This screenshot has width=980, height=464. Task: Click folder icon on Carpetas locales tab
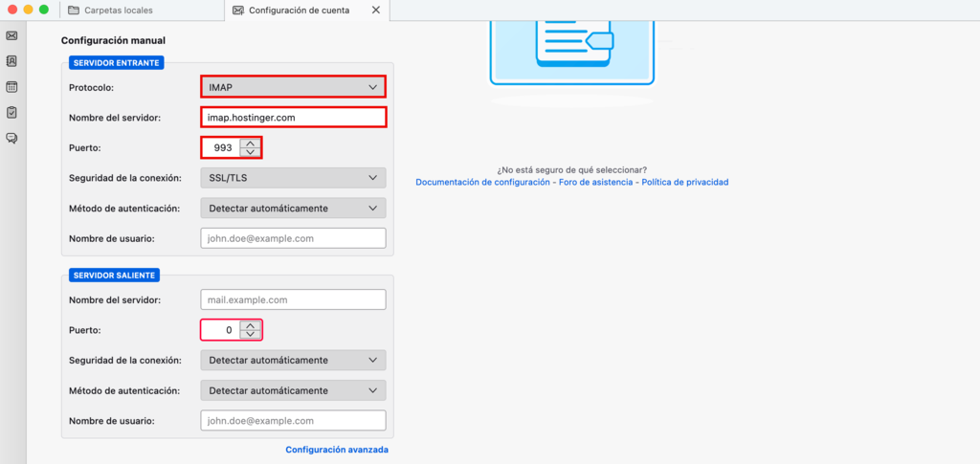pos(74,10)
